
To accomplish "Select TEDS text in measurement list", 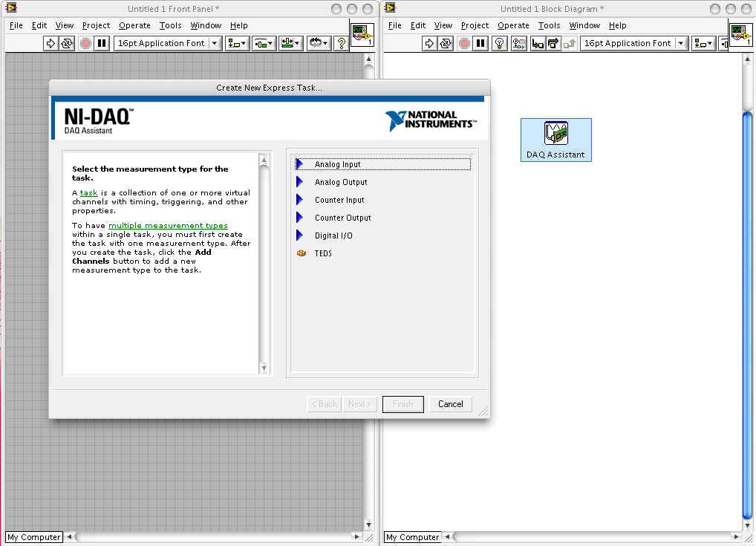I will [x=323, y=253].
